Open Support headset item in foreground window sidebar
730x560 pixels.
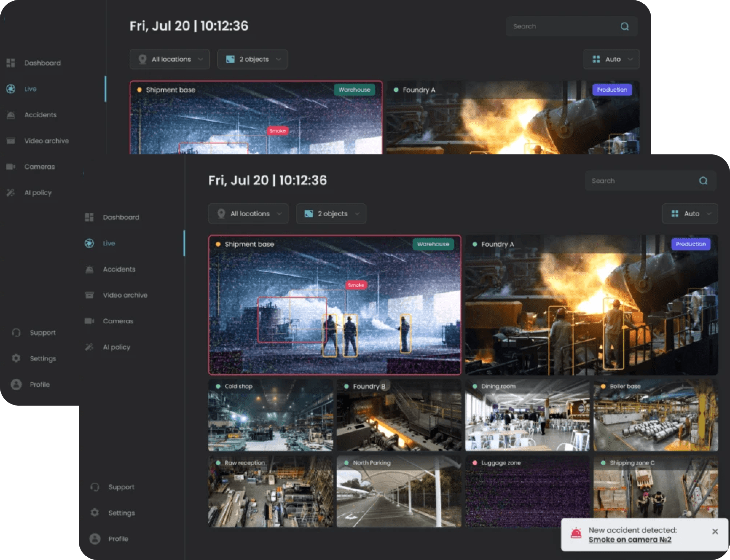(x=95, y=487)
